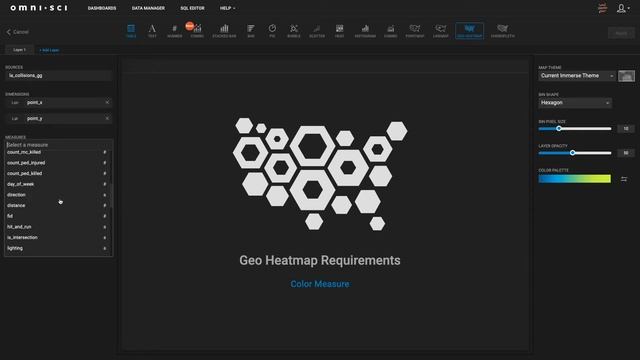Choose distance from measure list
The width and height of the screenshot is (640, 360).
point(57,205)
